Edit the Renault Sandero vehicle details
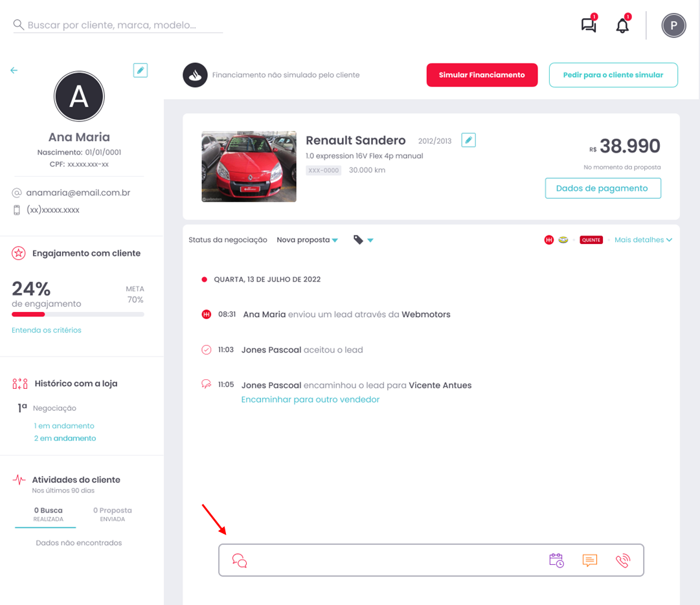 pos(468,140)
